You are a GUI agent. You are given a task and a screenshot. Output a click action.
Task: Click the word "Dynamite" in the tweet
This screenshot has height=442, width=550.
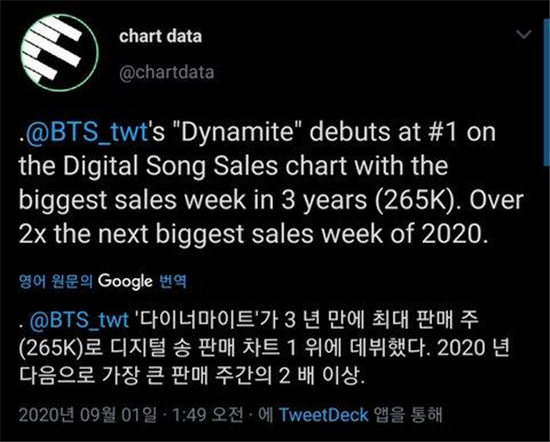[236, 132]
